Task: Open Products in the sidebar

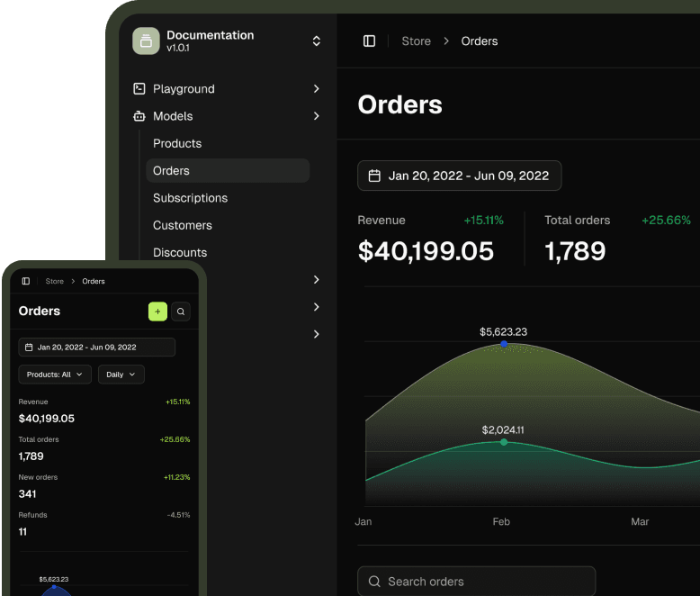Action: point(177,143)
